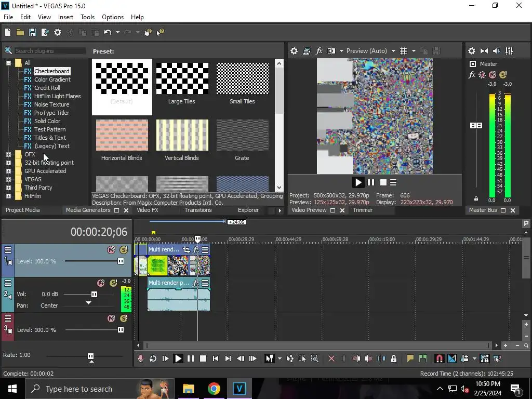Screen dimensions: 532x399
Task: Expand the Third Party folder
Action: (8, 188)
